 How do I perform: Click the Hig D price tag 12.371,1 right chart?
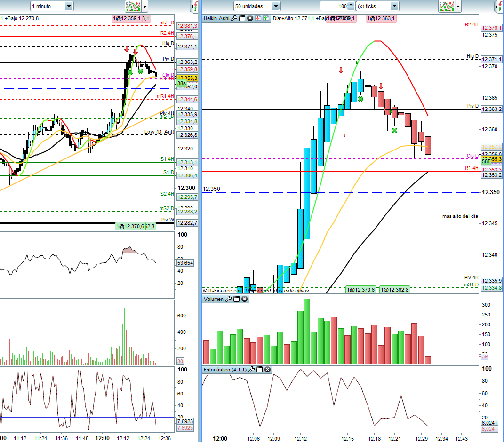point(491,59)
